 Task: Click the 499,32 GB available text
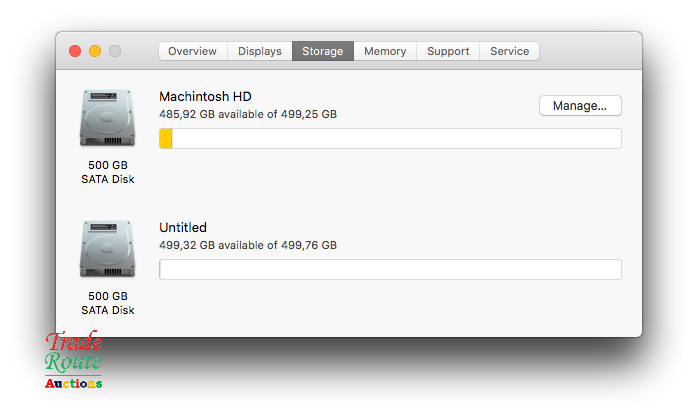pyautogui.click(x=247, y=245)
